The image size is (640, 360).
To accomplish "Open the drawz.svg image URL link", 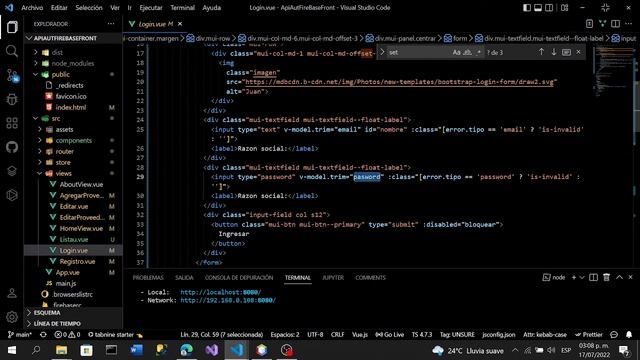I will (x=399, y=82).
